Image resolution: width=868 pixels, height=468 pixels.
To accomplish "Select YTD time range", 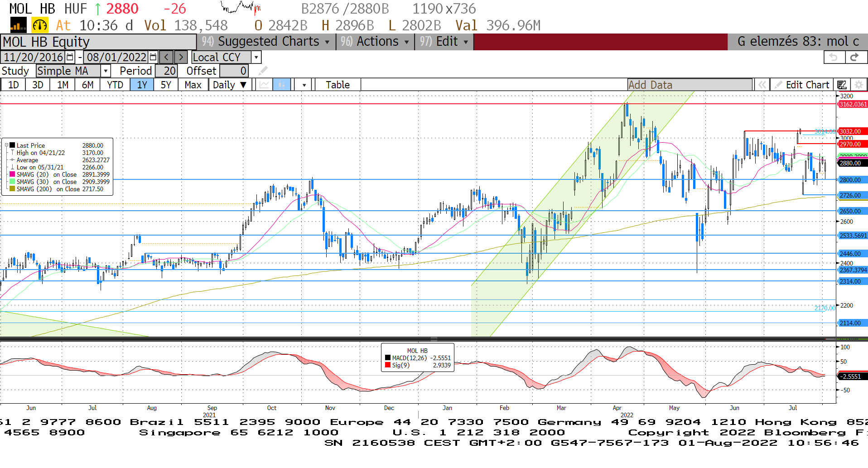I will click(x=115, y=85).
